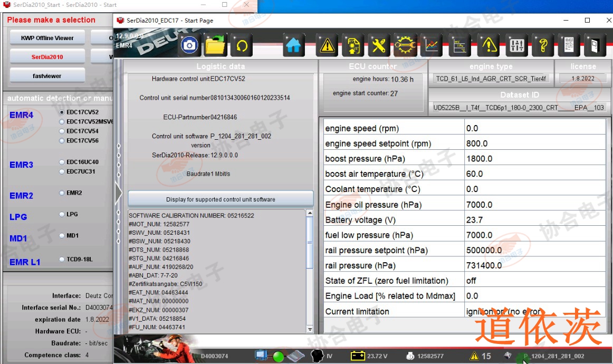The height and width of the screenshot is (364, 613).
Task: Click the license date field 1.8.2022
Action: point(583,79)
